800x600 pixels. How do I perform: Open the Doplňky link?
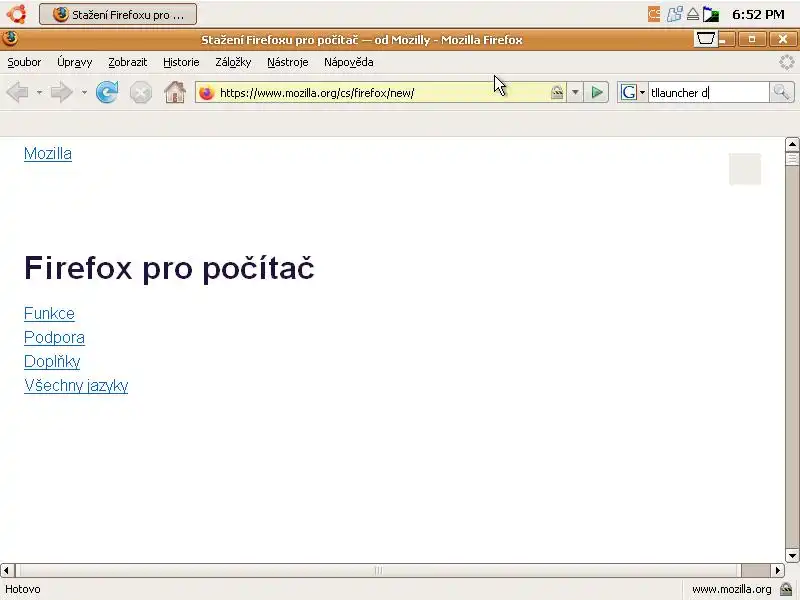[x=52, y=361]
